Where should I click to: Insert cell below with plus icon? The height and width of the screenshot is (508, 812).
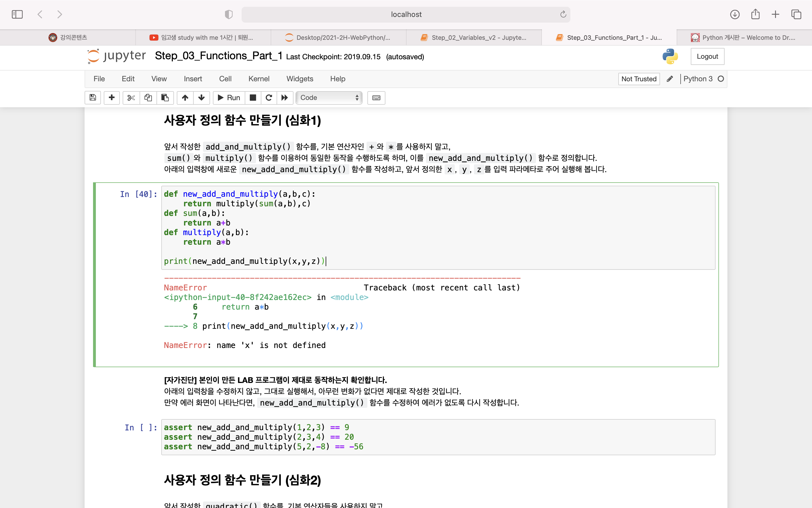pos(112,97)
